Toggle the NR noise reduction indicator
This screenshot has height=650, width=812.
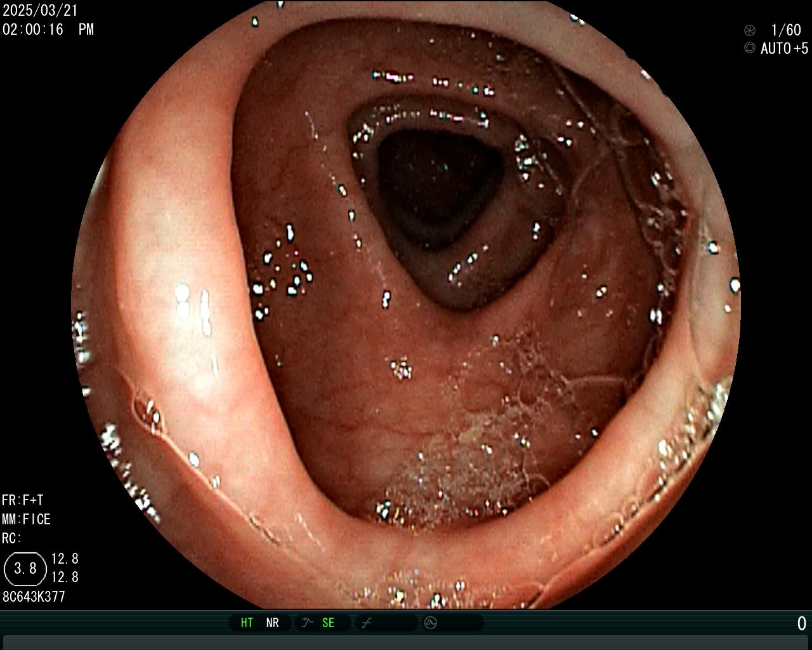click(272, 623)
